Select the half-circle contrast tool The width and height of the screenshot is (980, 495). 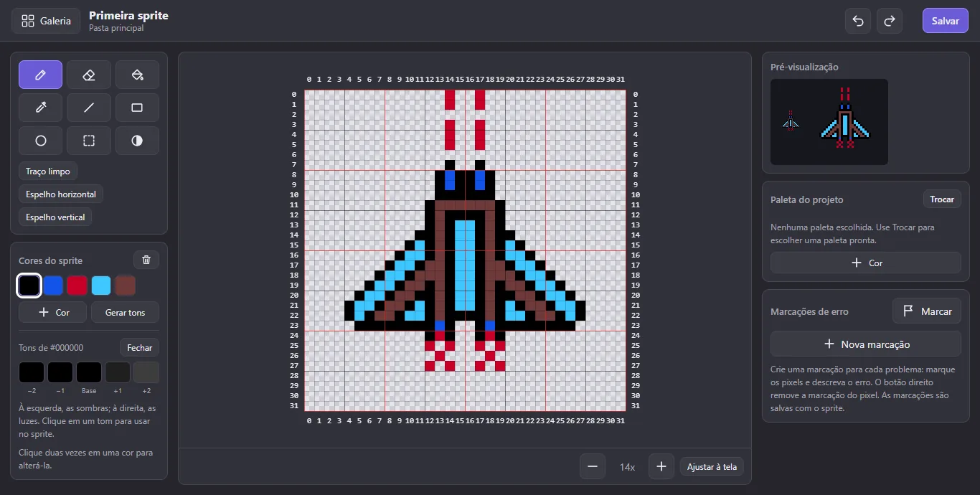137,141
